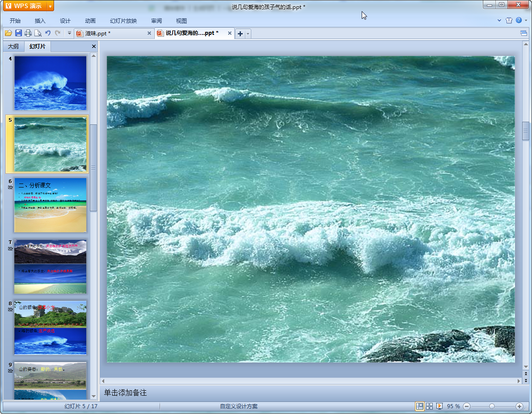Open the skin theme shirt icon
This screenshot has height=414, width=532.
509,20
